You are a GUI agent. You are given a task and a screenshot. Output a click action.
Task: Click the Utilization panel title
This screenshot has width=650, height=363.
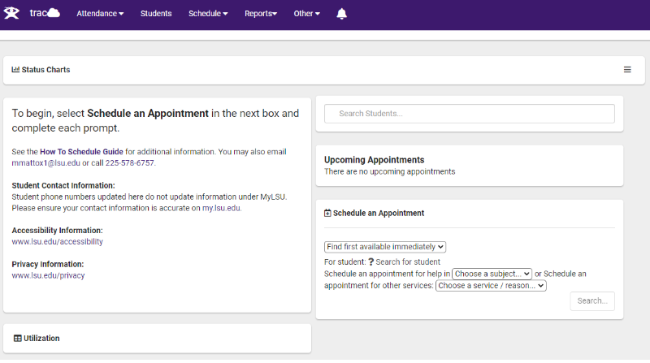coord(41,338)
